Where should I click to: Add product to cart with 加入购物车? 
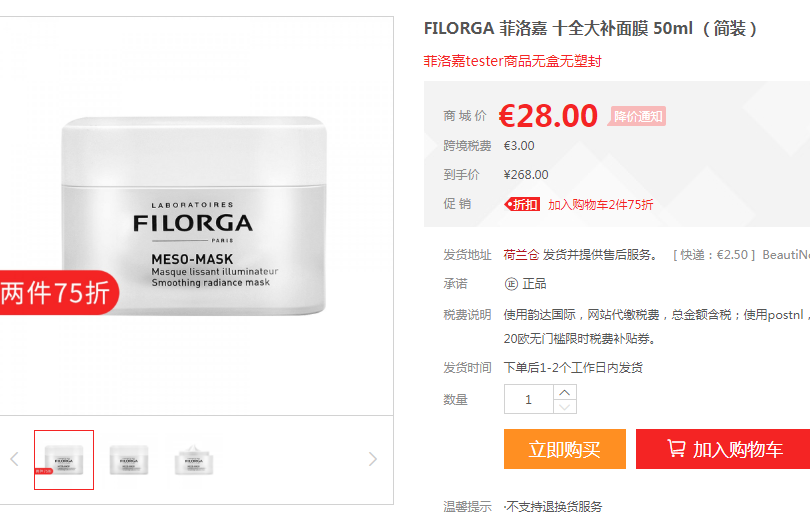723,449
